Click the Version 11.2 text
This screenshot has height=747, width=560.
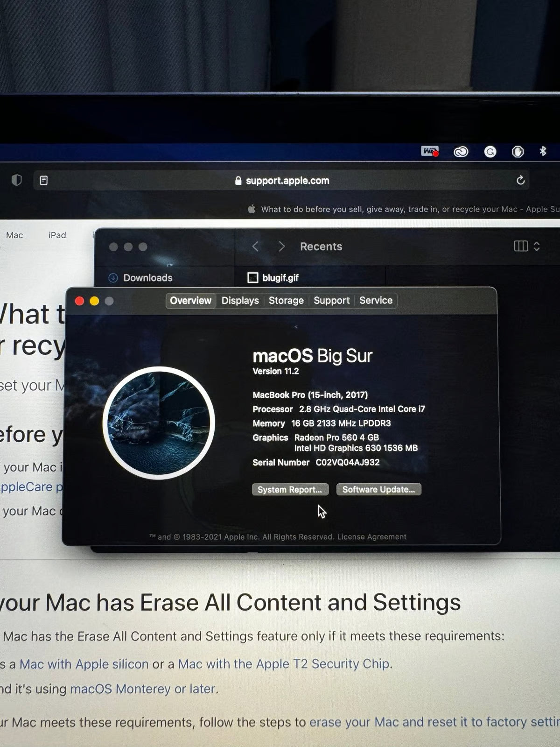[x=276, y=371]
